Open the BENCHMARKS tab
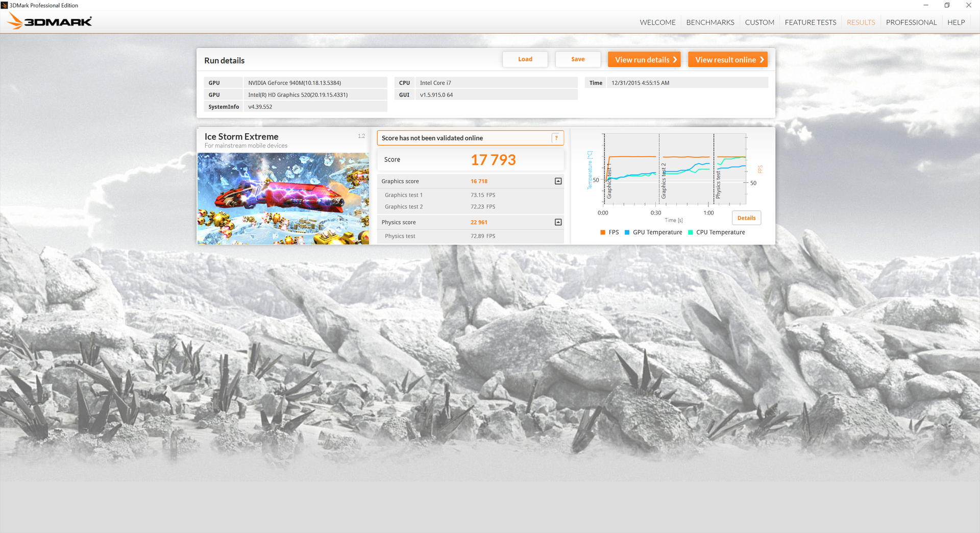This screenshot has height=533, width=980. coord(710,22)
